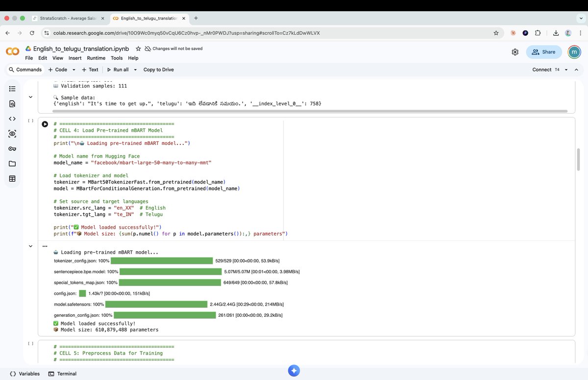Open the File menu
Image resolution: width=588 pixels, height=380 pixels.
[29, 58]
